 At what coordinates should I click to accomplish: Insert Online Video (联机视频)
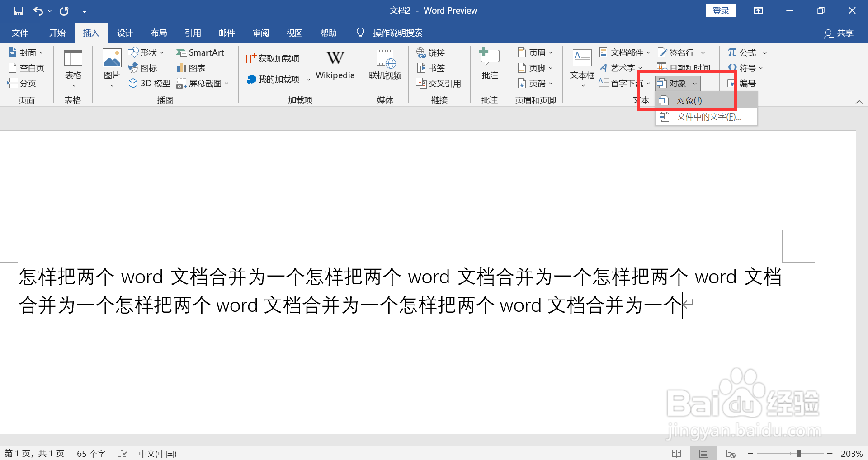click(385, 65)
